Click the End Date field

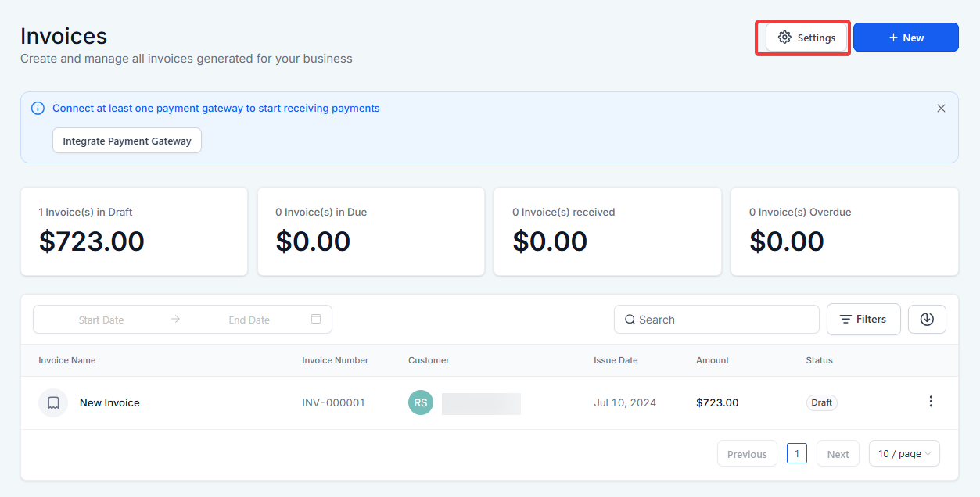[249, 320]
